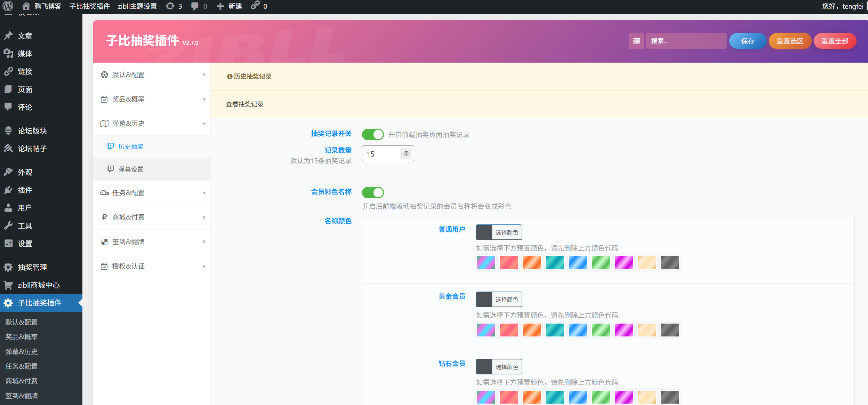This screenshot has width=868, height=405.
Task: Open the 弹幕设置 sub-tab
Action: (131, 169)
